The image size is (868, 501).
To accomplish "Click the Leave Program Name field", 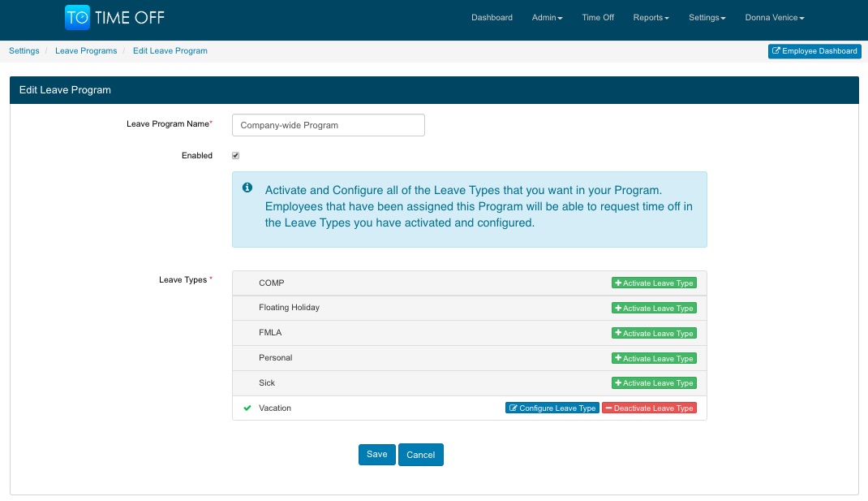I will [x=328, y=125].
